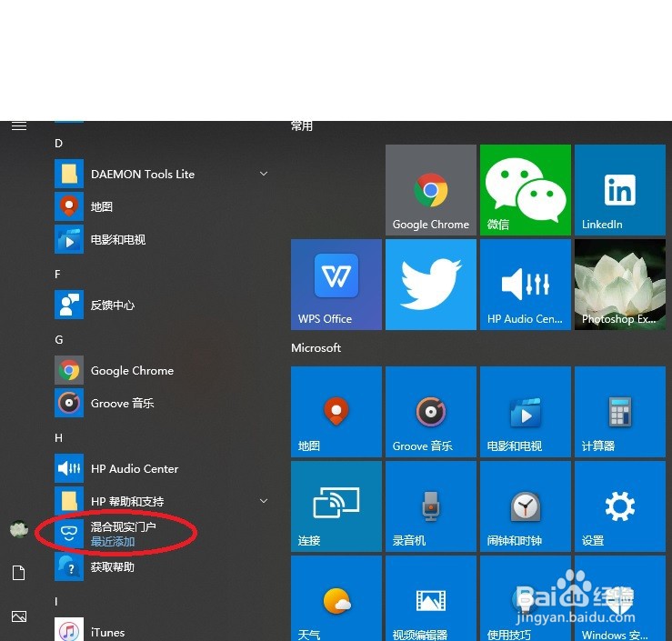Open the HP 帮助和支持 folder
672x641 pixels.
click(161, 501)
